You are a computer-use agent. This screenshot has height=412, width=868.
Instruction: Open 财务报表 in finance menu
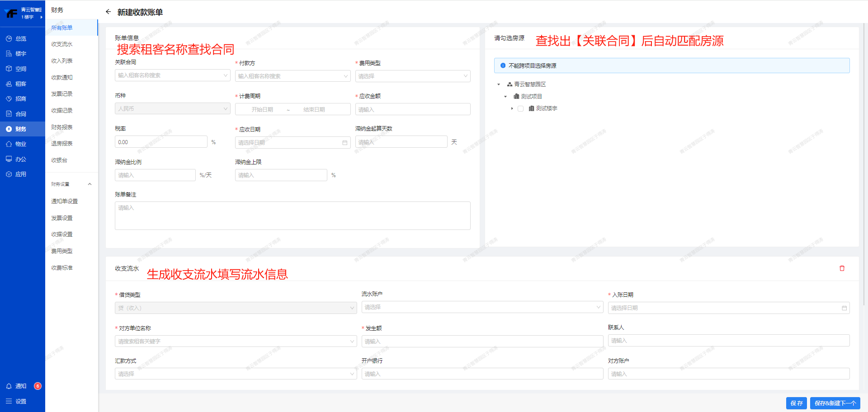62,127
